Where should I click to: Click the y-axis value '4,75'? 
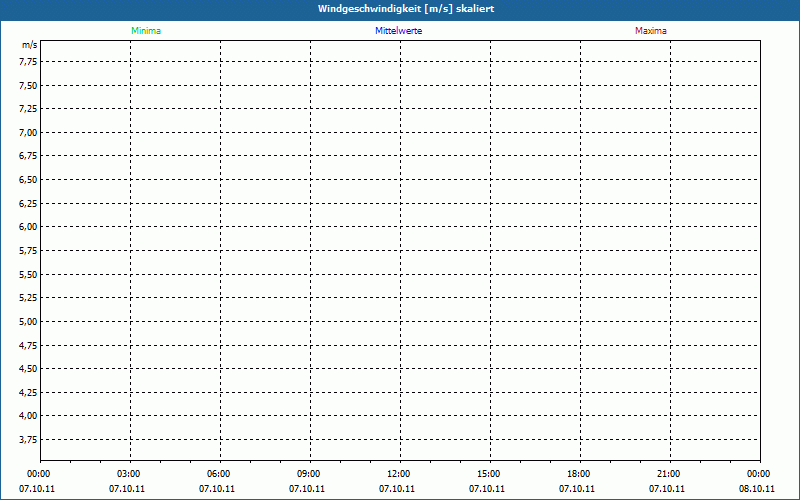28,345
